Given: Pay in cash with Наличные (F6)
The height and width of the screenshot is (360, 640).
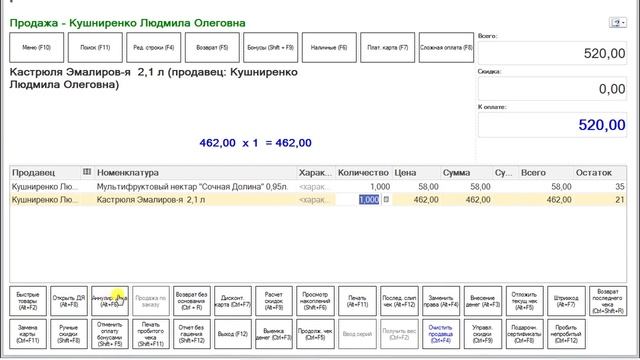Looking at the screenshot, I should [x=329, y=48].
